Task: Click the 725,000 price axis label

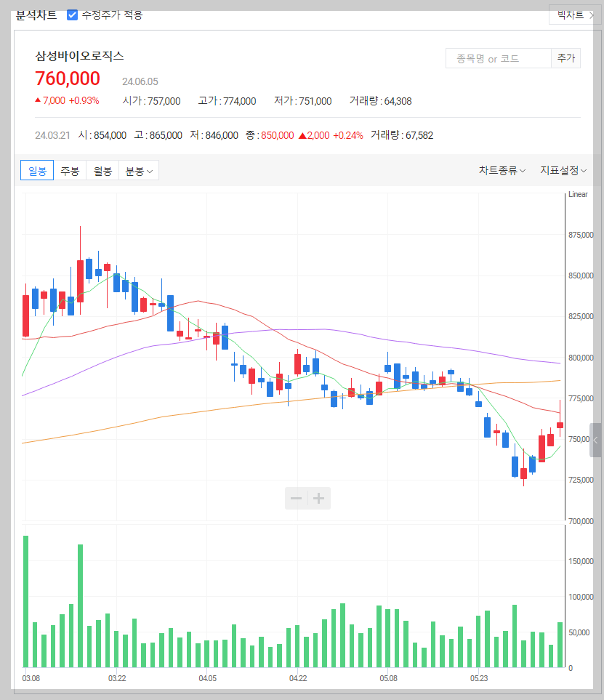Action: point(581,480)
